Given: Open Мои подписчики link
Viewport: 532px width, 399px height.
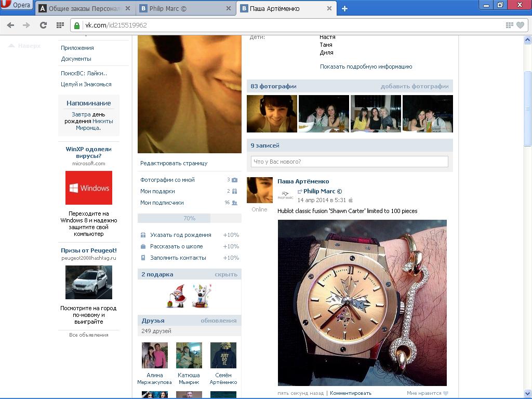Looking at the screenshot, I should click(x=162, y=203).
